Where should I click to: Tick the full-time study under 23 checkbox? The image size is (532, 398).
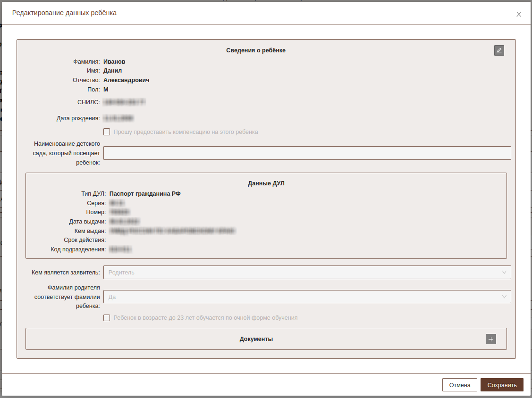(107, 318)
